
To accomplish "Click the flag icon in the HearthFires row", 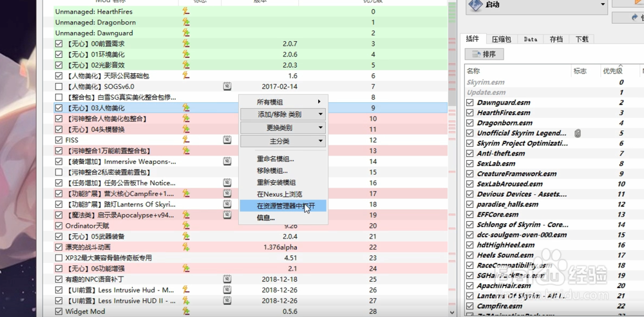I will (x=186, y=12).
